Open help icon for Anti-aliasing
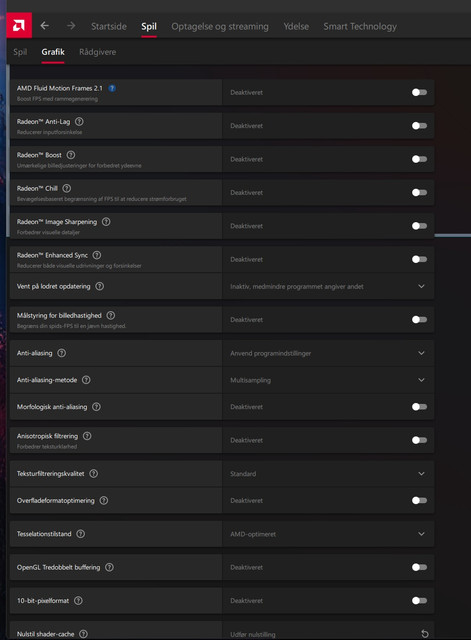The image size is (471, 640). click(62, 353)
